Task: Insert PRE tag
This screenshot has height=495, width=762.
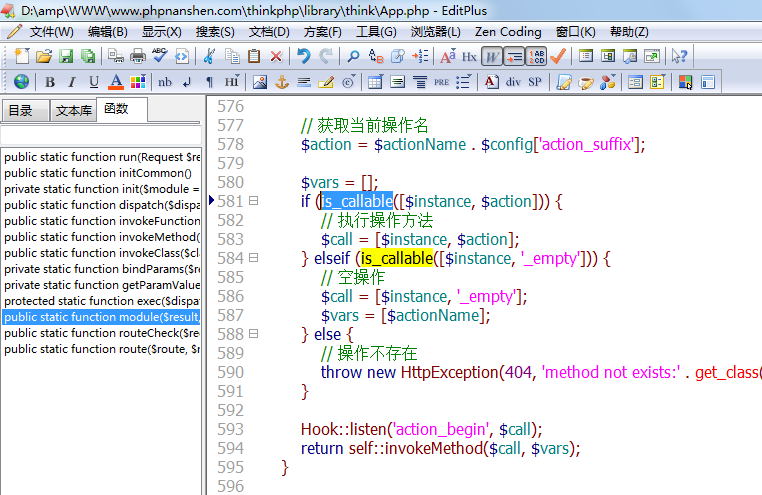Action: (441, 82)
